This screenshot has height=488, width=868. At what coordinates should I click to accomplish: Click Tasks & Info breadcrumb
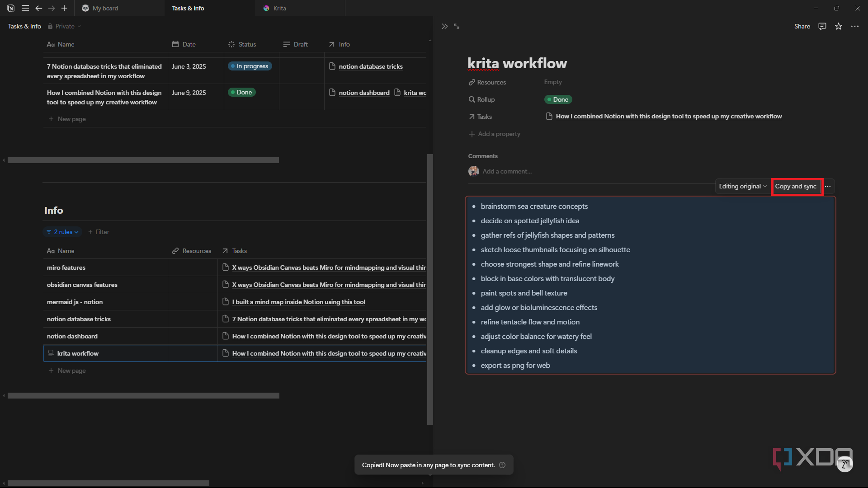(24, 26)
